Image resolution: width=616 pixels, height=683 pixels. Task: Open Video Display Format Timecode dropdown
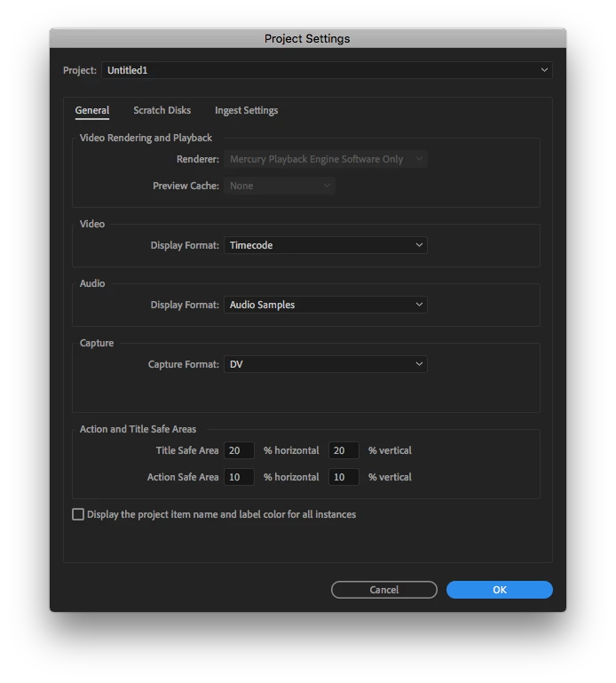point(326,245)
